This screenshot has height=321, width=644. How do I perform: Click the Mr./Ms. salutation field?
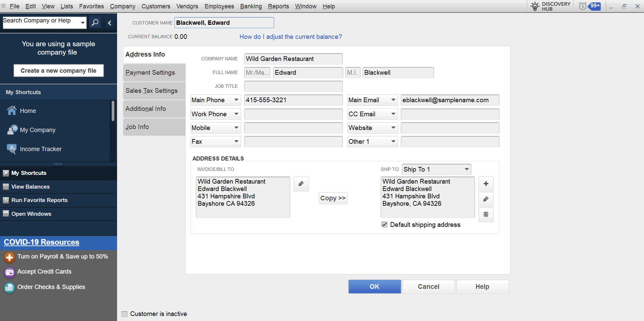click(257, 72)
